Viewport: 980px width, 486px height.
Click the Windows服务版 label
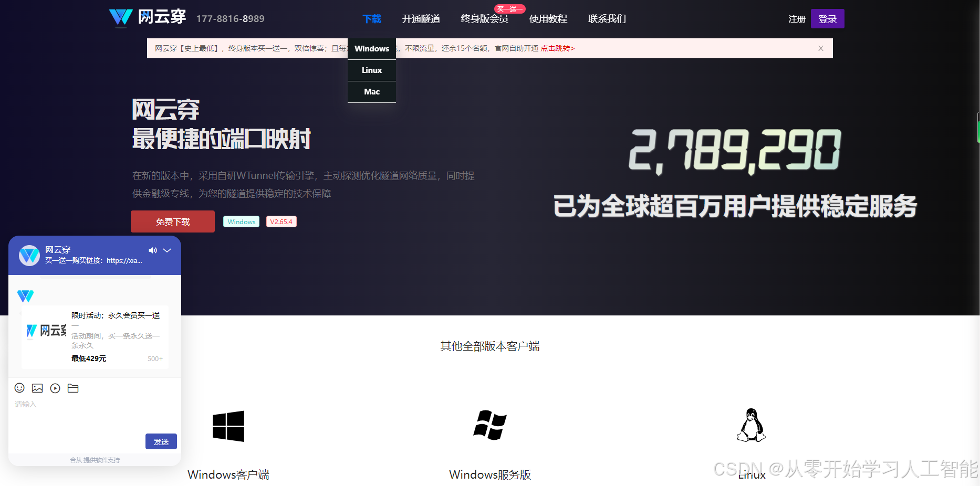pyautogui.click(x=490, y=474)
